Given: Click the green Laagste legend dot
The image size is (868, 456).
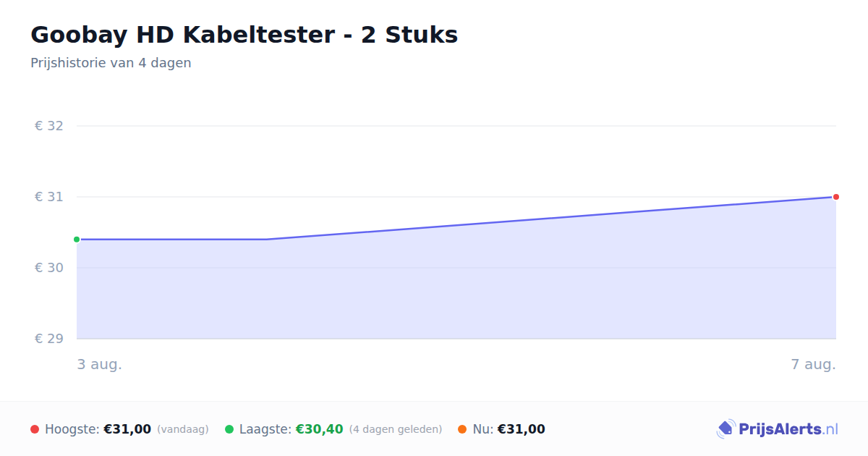Looking at the screenshot, I should click(x=229, y=429).
